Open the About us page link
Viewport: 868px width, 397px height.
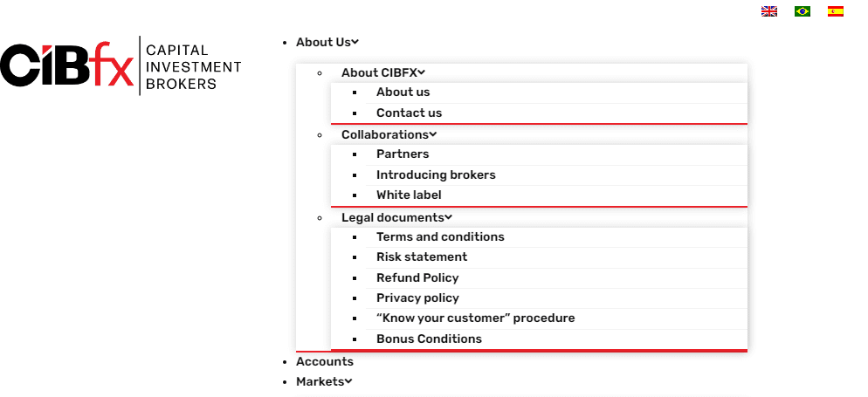[x=403, y=92]
